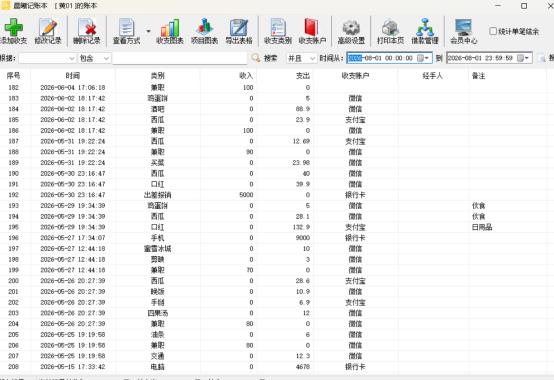The height and width of the screenshot is (380, 554).
Task: Sort by the 序号 column header
Action: click(x=13, y=76)
